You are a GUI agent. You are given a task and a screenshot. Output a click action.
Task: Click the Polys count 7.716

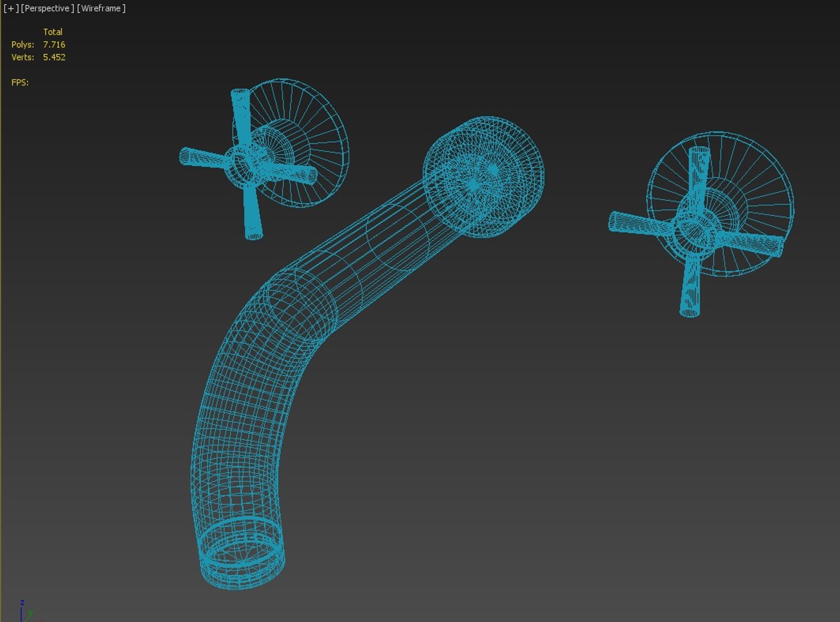click(54, 44)
